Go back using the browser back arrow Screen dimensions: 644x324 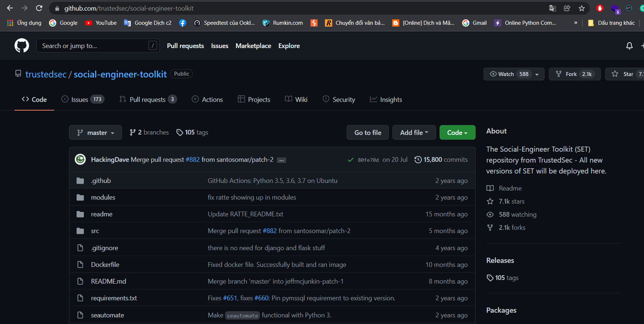(x=10, y=8)
